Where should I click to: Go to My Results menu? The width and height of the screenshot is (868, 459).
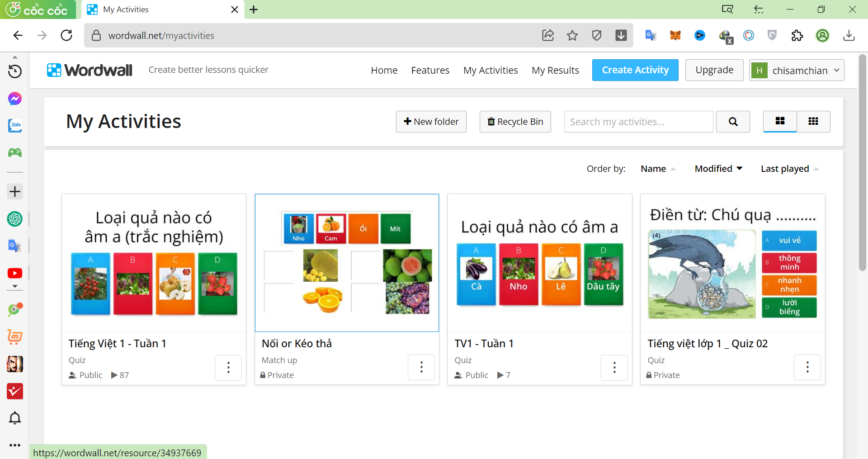(555, 70)
